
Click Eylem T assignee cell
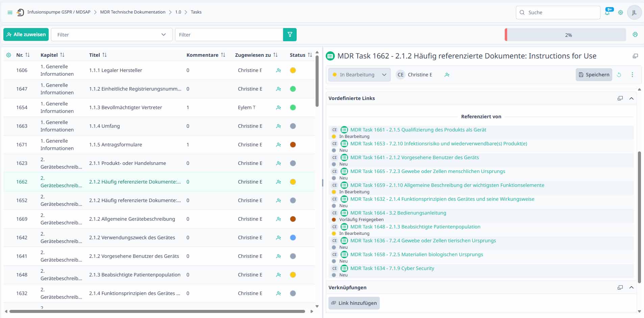pos(247,107)
